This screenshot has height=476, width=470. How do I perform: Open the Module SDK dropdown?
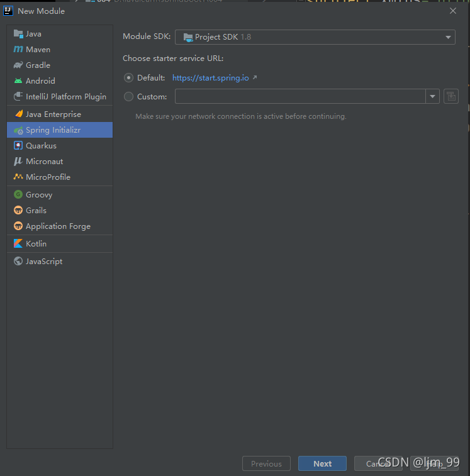click(x=315, y=37)
